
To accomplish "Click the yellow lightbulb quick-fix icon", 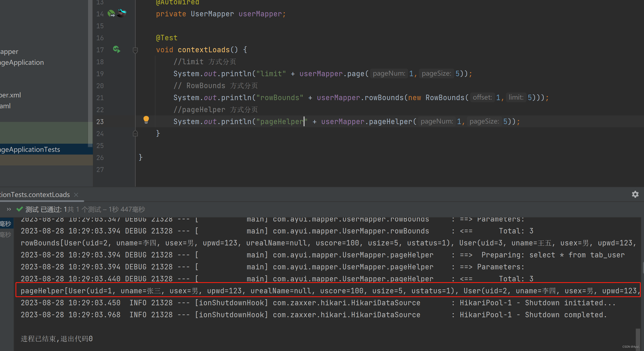I will (x=146, y=119).
